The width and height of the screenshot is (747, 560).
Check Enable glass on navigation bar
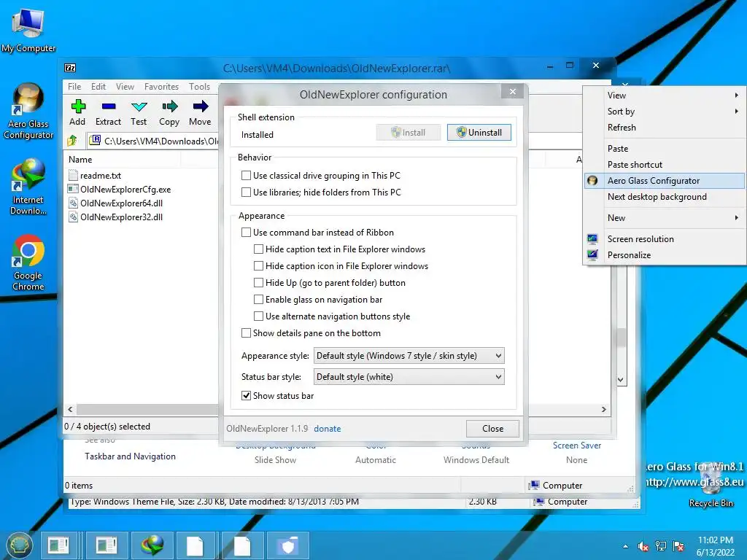pos(258,299)
